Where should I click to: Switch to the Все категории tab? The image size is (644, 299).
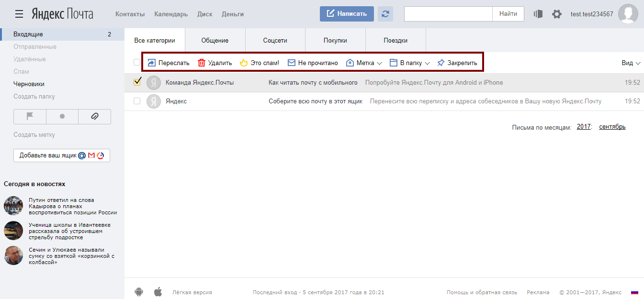click(x=155, y=41)
